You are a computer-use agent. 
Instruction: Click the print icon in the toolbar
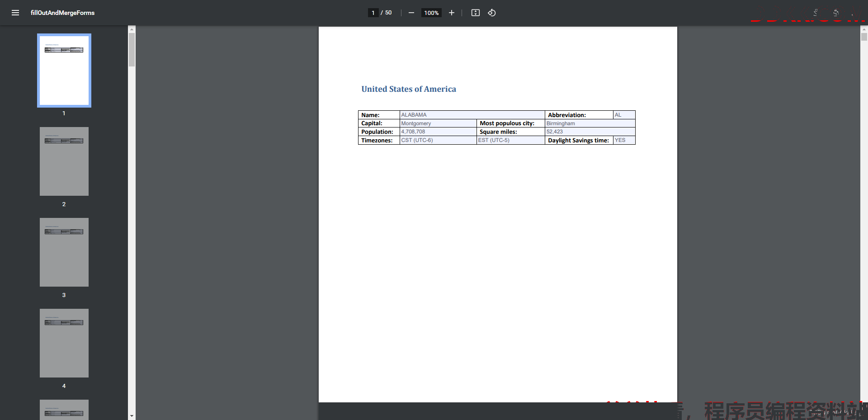pos(836,13)
